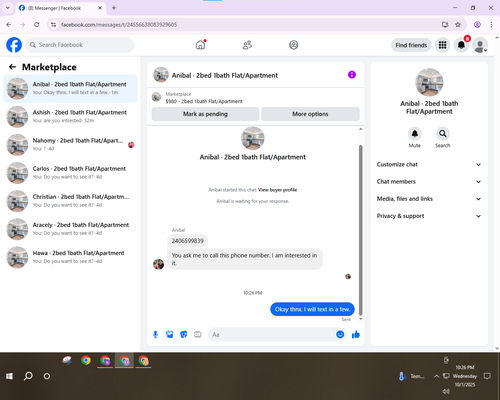
Task: Open the $980 2bed 1bath listing link
Action: click(x=204, y=101)
